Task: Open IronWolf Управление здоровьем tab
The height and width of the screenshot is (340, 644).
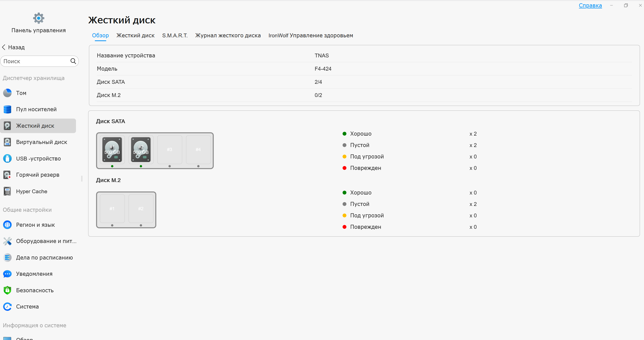Action: 311,36
